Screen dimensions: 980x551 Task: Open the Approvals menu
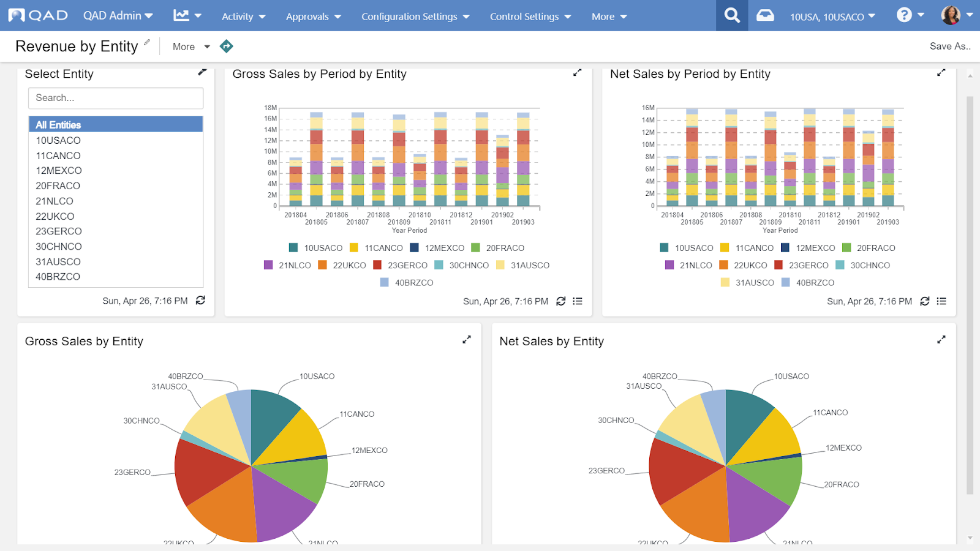tap(313, 17)
